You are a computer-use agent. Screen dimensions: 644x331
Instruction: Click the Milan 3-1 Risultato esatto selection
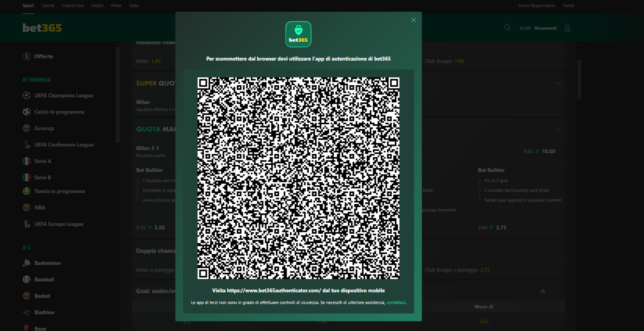151,152
